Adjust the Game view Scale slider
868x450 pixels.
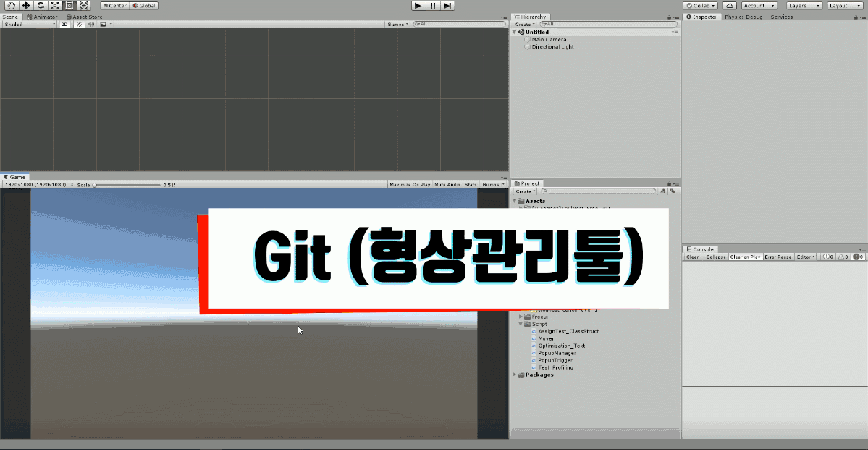point(126,185)
